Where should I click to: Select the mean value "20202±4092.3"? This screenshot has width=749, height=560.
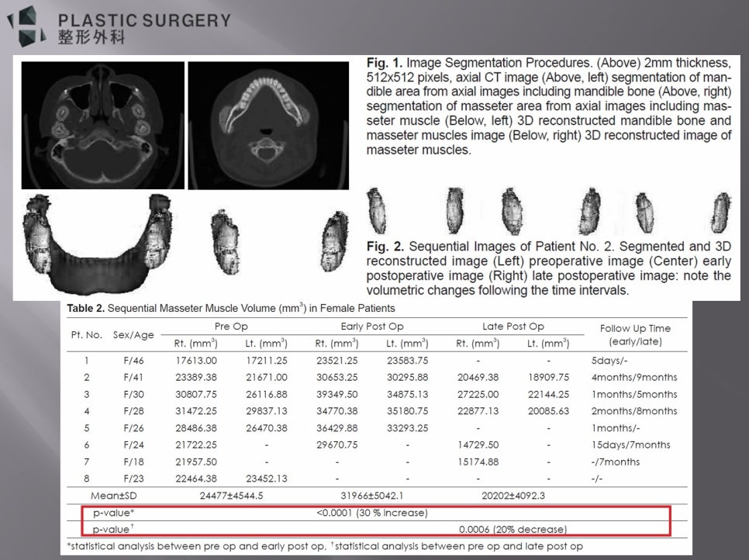pos(513,496)
